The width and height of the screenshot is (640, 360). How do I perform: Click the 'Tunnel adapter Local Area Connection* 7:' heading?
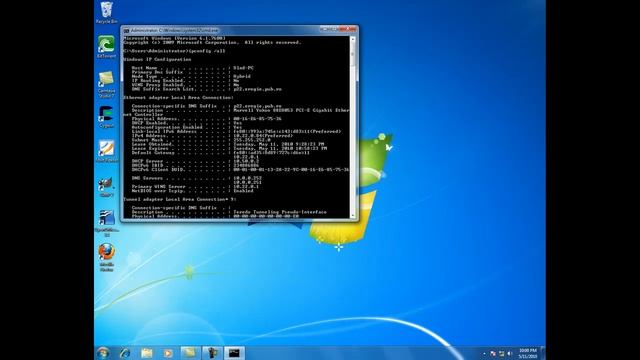[x=180, y=199]
